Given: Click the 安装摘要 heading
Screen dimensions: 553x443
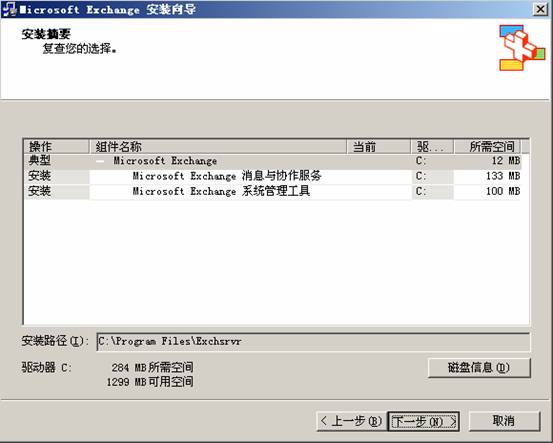Looking at the screenshot, I should 46,34.
